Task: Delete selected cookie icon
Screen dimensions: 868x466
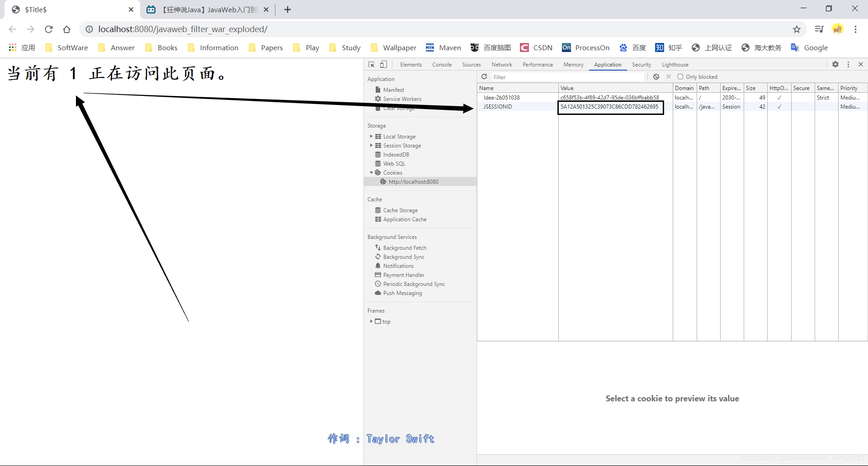Action: pos(669,77)
